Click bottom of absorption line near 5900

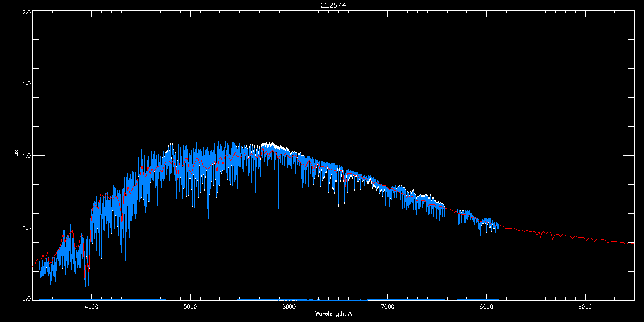coord(279,208)
